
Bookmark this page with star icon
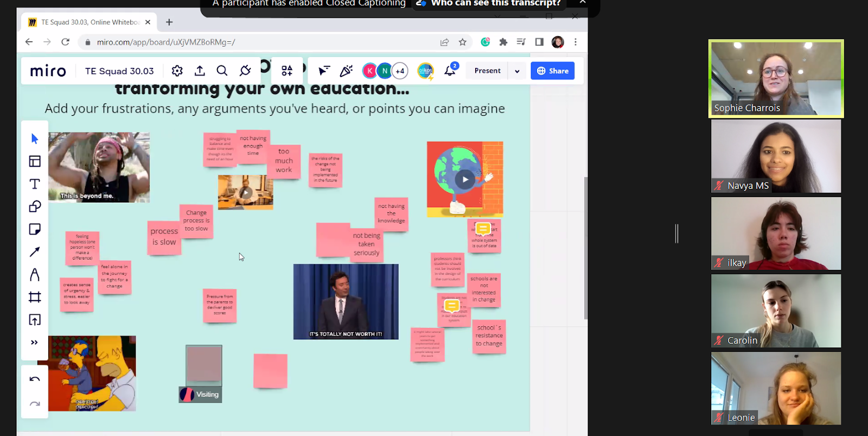click(x=462, y=42)
